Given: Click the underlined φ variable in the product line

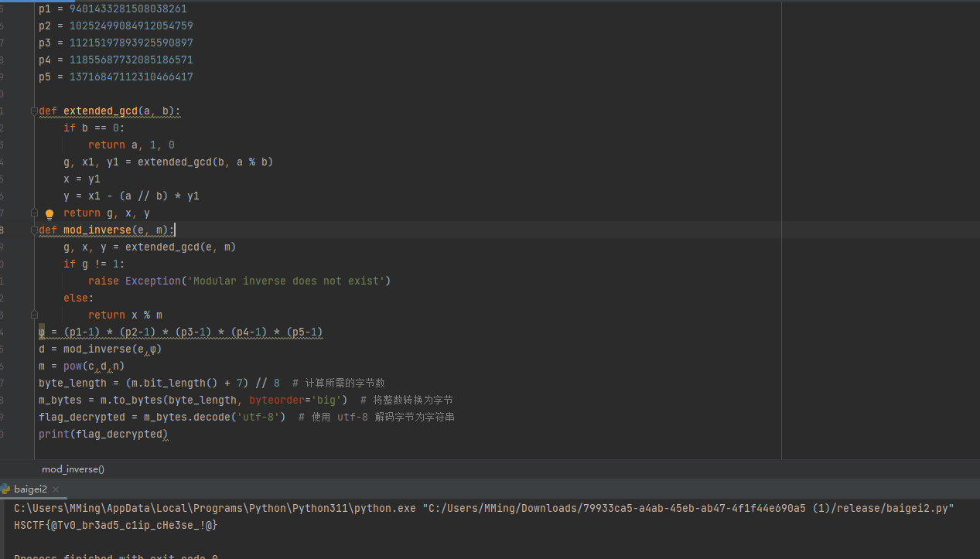Looking at the screenshot, I should click(42, 332).
